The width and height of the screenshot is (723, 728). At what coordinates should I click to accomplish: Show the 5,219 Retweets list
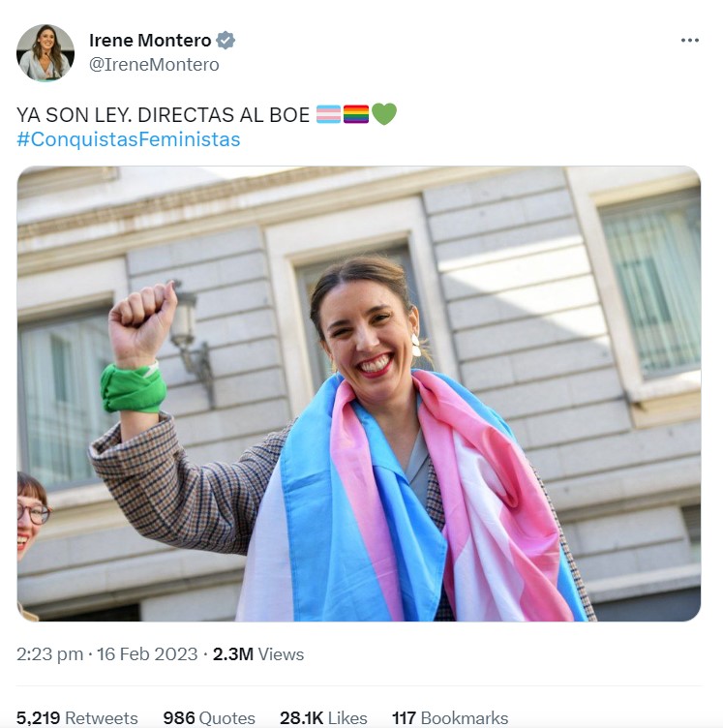point(77,717)
